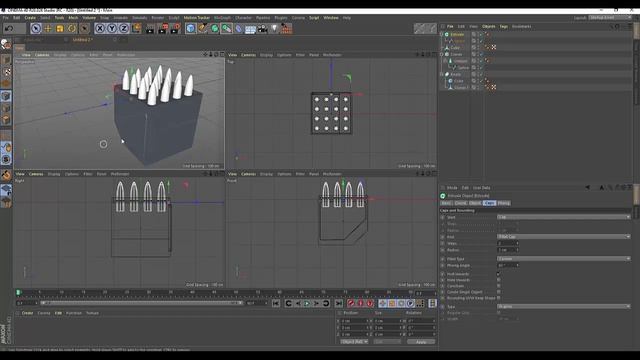Image resolution: width=640 pixels, height=360 pixels.
Task: Switch to Edges mode in left sidebar
Action: (6, 108)
